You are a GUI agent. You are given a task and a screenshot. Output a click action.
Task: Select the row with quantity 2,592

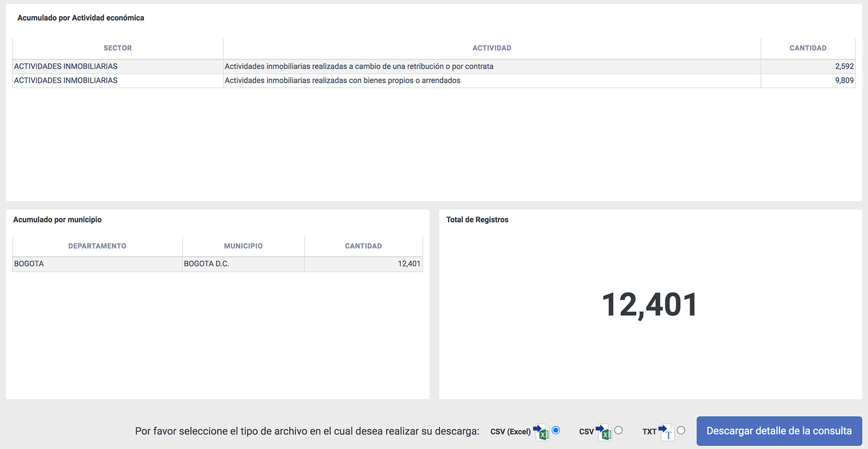(359, 66)
